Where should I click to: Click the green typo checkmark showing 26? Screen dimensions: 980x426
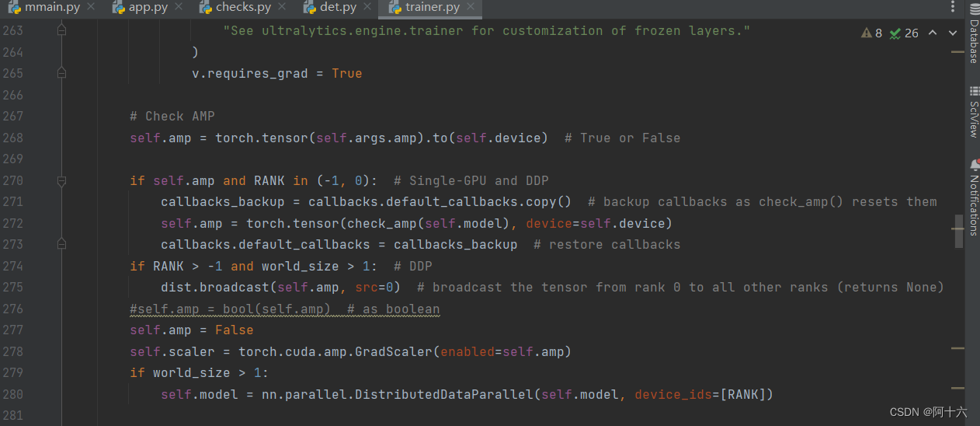coord(904,33)
